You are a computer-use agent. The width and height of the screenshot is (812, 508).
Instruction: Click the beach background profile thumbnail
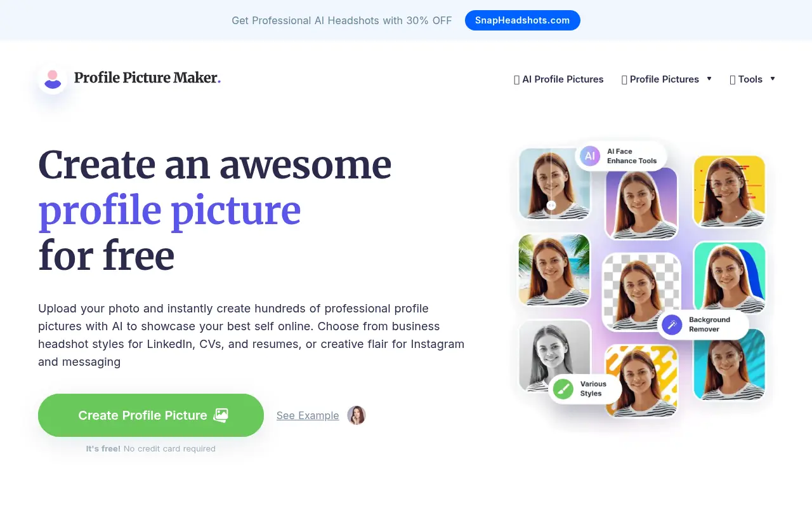click(553, 270)
